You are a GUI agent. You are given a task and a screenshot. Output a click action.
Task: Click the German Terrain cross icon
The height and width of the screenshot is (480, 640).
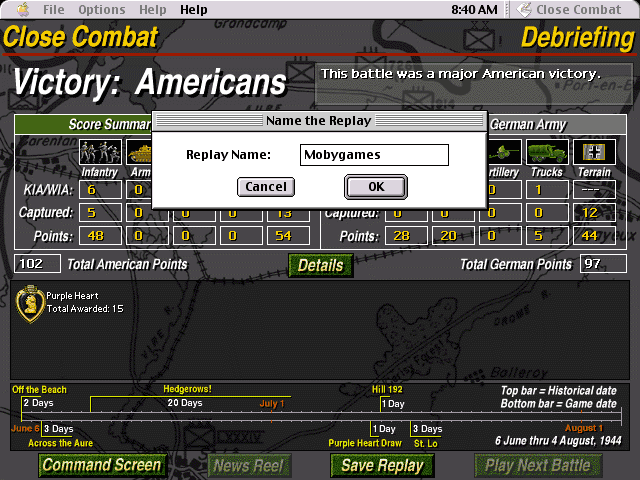[x=594, y=152]
